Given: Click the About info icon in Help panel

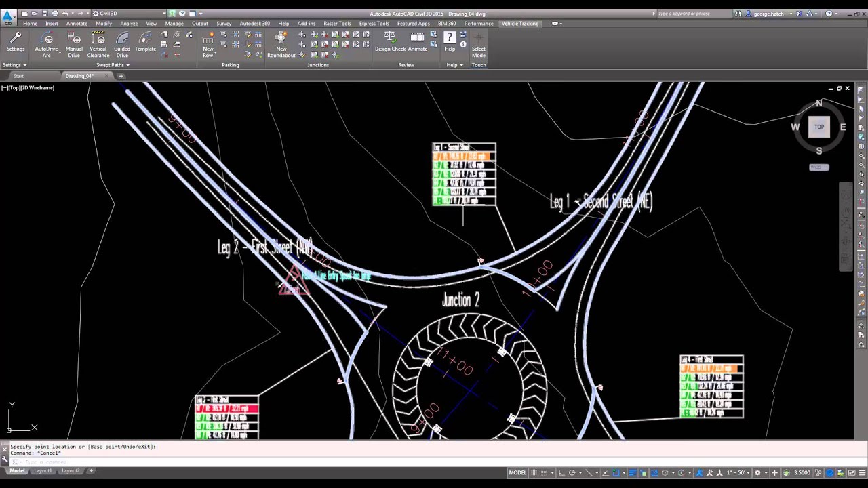Looking at the screenshot, I should pos(463,45).
